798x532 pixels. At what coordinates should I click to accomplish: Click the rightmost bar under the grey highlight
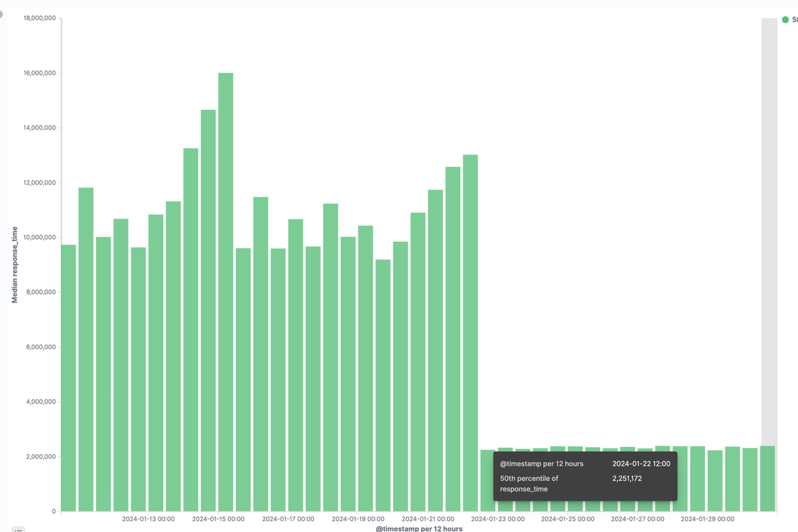point(767,478)
